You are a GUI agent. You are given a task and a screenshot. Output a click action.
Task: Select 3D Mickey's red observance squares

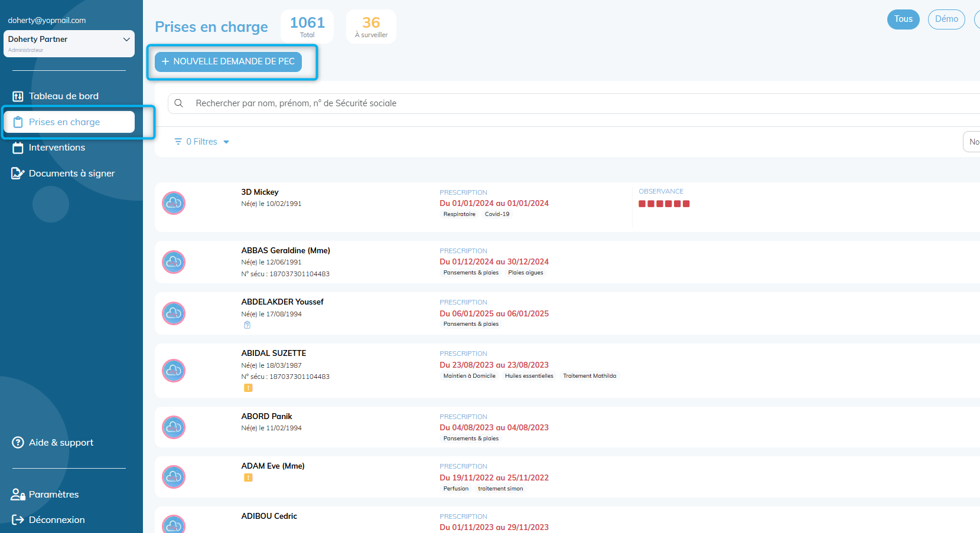[664, 204]
